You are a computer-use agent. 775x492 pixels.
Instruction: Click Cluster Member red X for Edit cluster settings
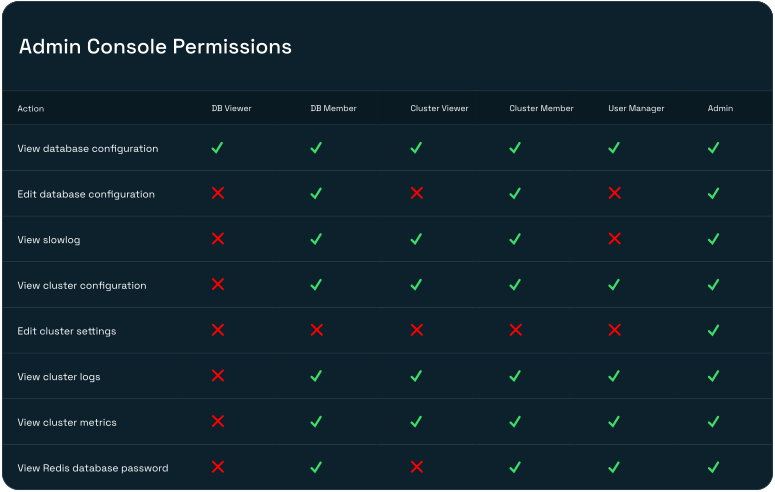tap(515, 330)
